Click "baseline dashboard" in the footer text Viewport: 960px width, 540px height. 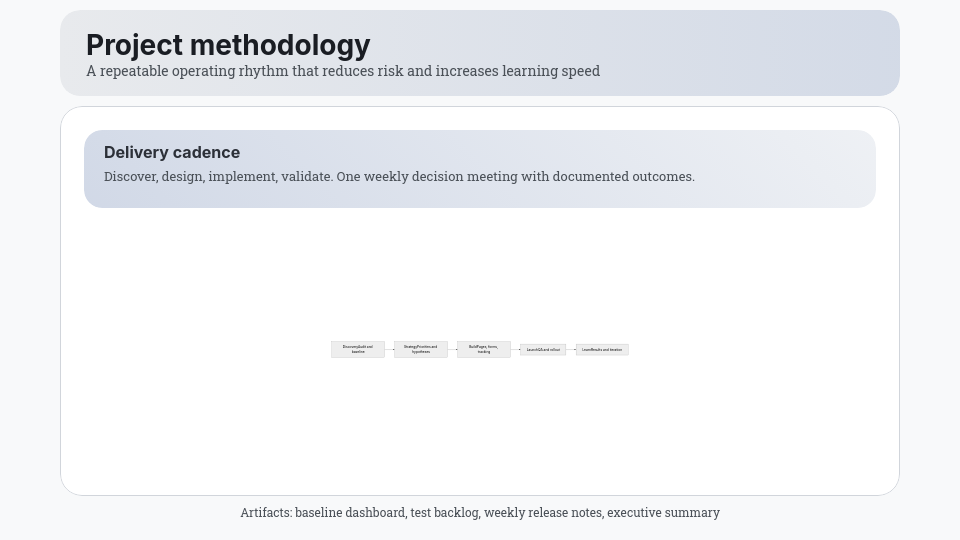350,513
